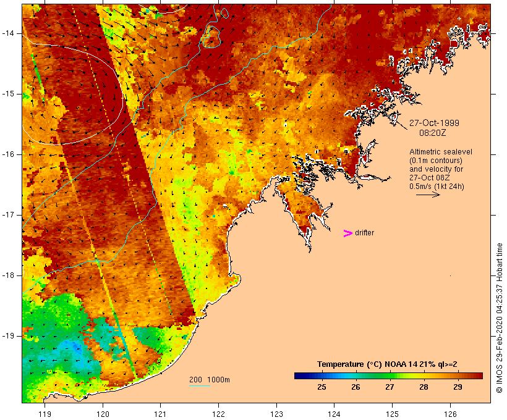The height and width of the screenshot is (420, 507).
Task: Click the magenta drifter legend marker
Action: point(348,233)
